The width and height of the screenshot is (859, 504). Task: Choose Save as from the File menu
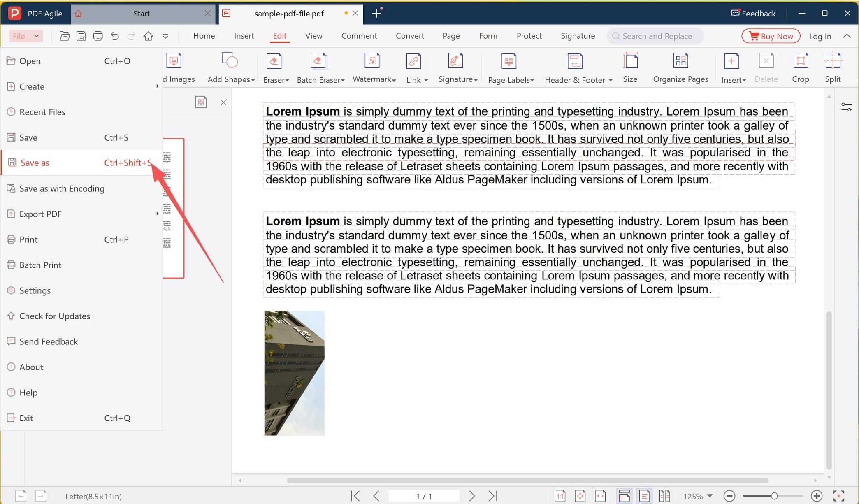[81, 163]
